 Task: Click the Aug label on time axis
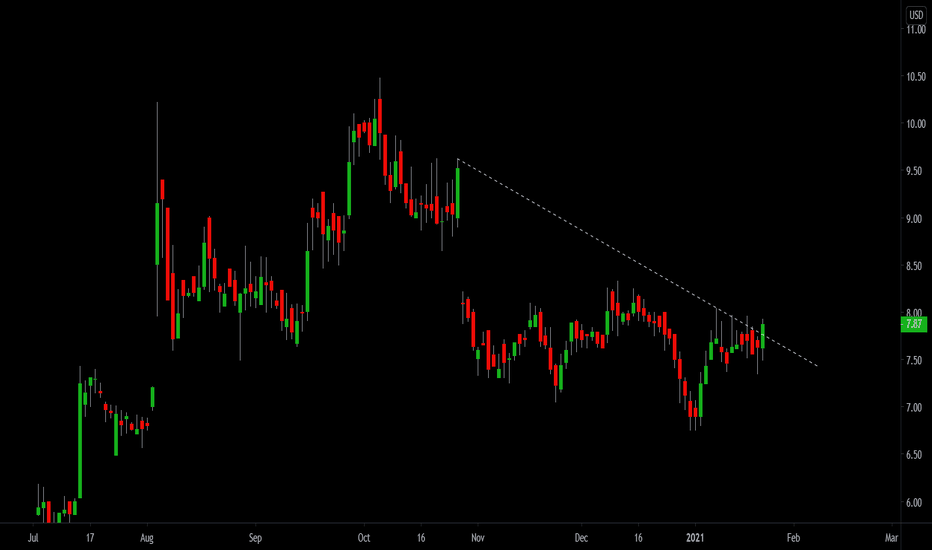pos(147,538)
